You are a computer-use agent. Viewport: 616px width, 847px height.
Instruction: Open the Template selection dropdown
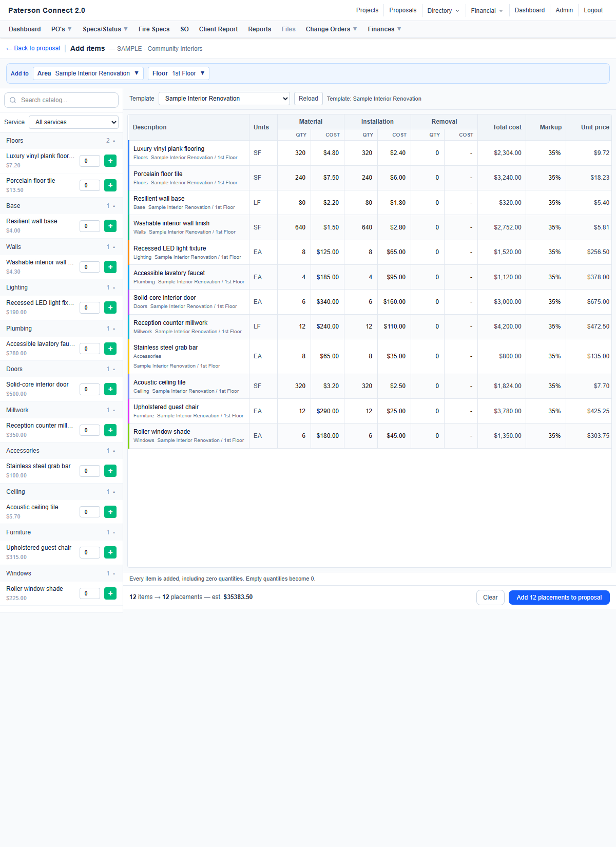pyautogui.click(x=224, y=99)
